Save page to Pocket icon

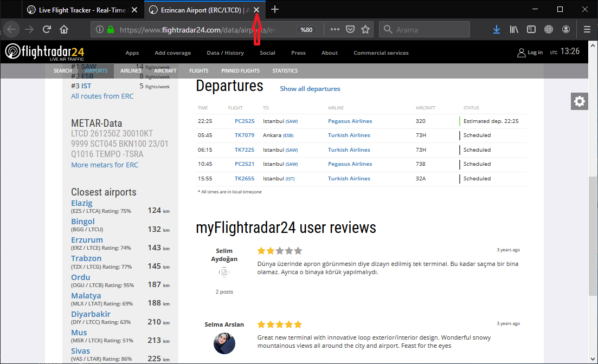coord(350,29)
